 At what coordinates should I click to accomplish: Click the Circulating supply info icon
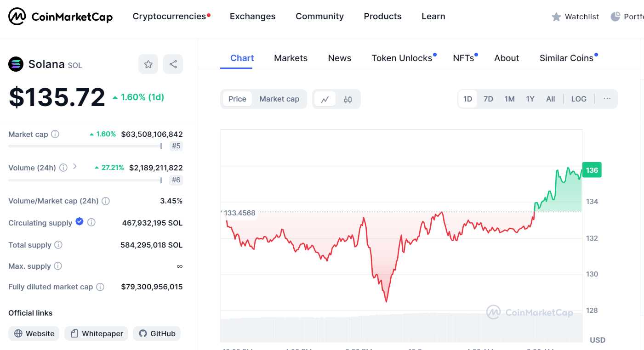[x=91, y=222]
